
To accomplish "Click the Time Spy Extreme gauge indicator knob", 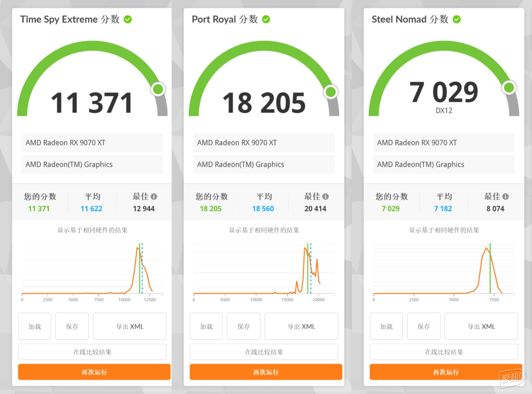I will [158, 89].
